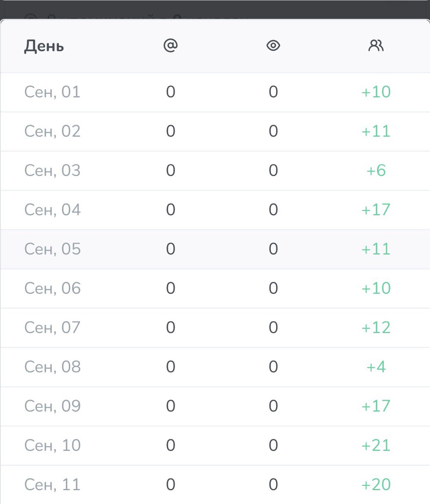Click the +12 subscriber growth value
This screenshot has width=430, height=504.
[376, 328]
